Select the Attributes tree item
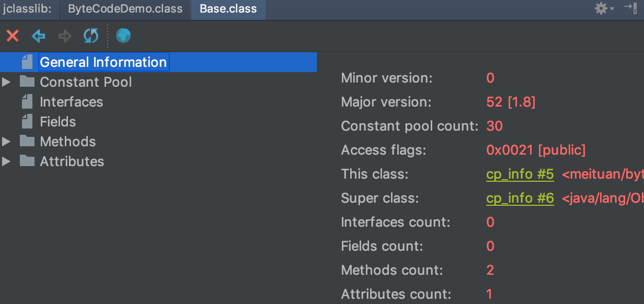Screen dimensions: 644x304 click(72, 161)
